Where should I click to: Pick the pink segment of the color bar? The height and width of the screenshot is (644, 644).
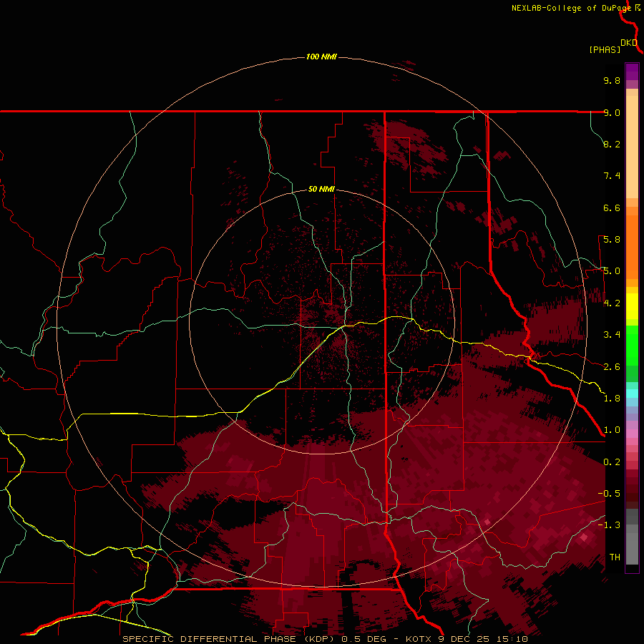(x=632, y=434)
